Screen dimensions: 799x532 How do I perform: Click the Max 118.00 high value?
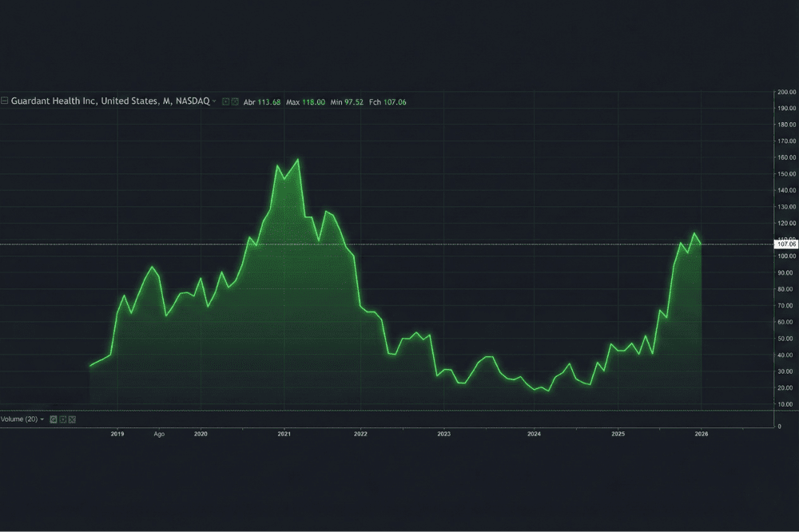pos(305,101)
